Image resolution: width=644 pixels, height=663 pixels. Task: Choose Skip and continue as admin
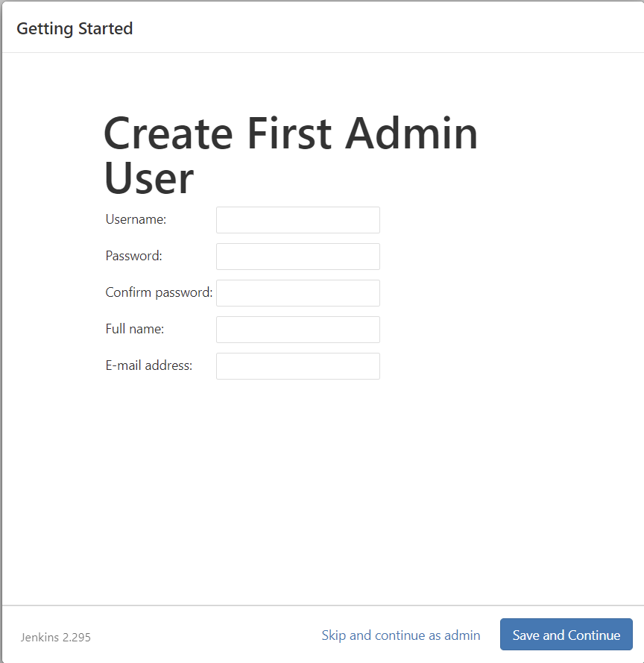(x=400, y=635)
